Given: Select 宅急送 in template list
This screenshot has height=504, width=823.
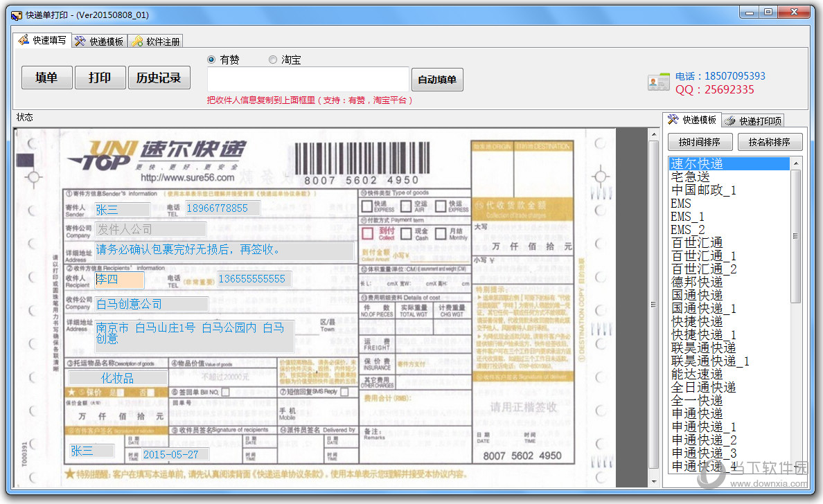Looking at the screenshot, I should pos(729,177).
